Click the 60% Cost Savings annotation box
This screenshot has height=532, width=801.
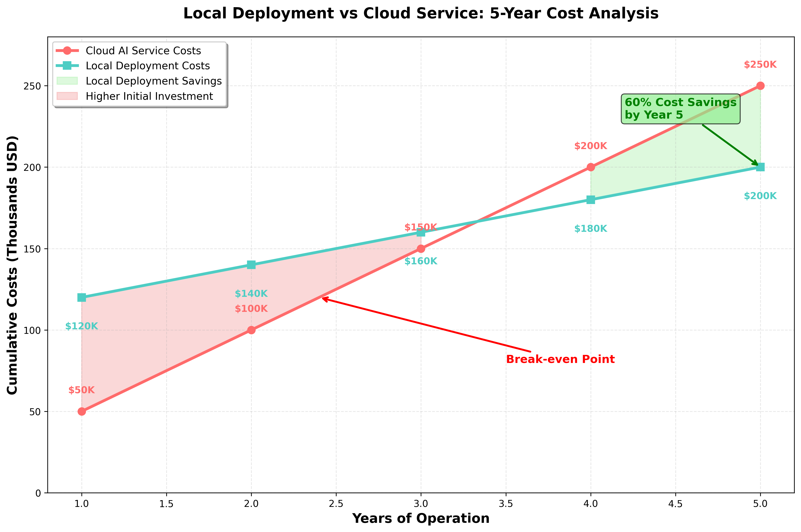pos(681,109)
